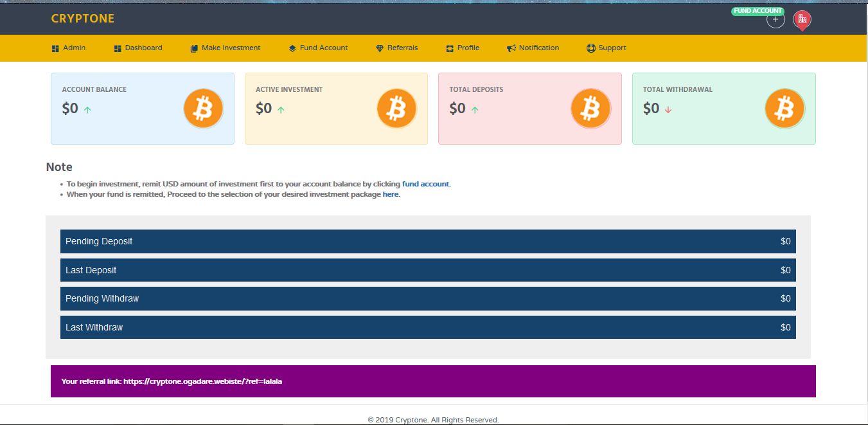Select the Pending Withdraw row

[428, 298]
